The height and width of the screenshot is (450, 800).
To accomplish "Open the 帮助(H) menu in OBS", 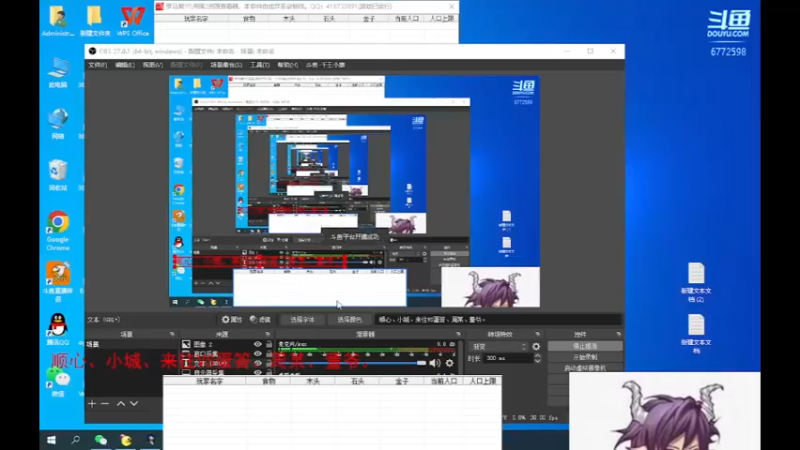I will click(x=287, y=65).
